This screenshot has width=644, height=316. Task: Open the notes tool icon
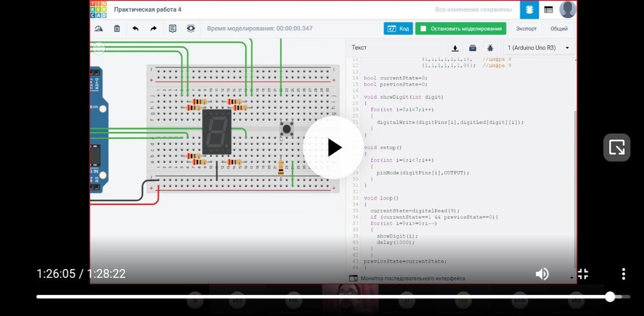[x=173, y=29]
